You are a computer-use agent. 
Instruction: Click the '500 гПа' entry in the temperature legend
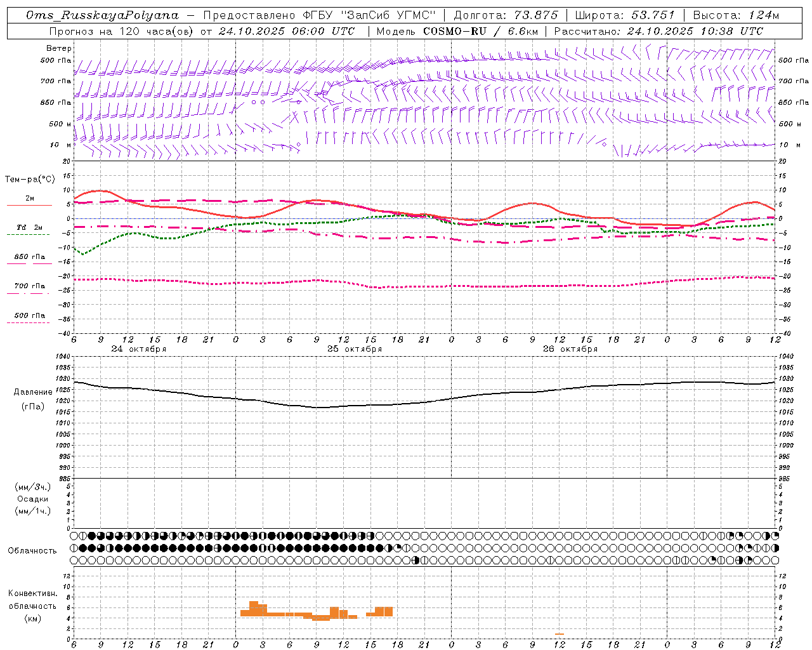pyautogui.click(x=29, y=315)
